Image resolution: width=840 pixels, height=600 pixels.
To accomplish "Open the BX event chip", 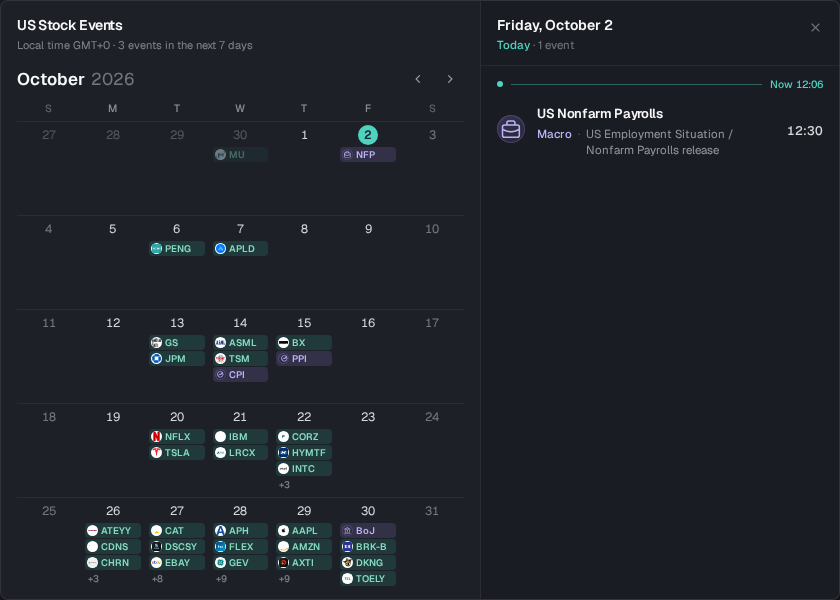I will [304, 342].
